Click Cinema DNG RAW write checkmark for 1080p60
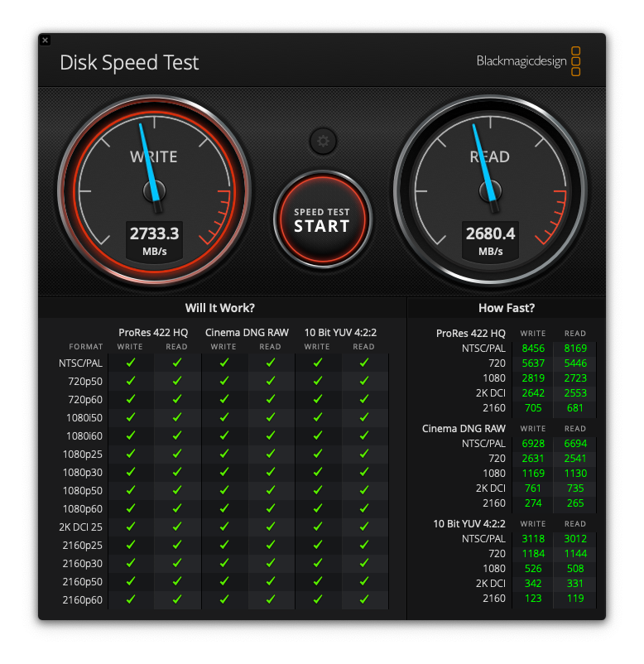The width and height of the screenshot is (644, 664). (224, 508)
